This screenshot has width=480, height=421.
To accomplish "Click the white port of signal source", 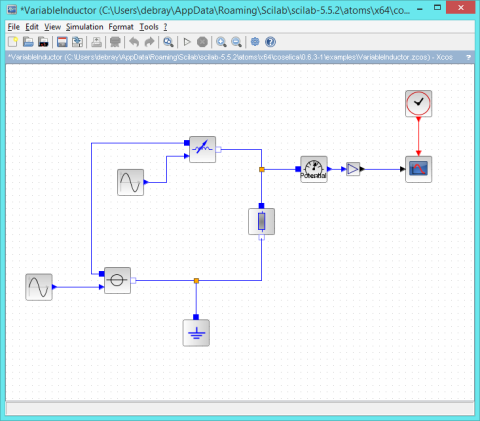I will click(x=133, y=280).
